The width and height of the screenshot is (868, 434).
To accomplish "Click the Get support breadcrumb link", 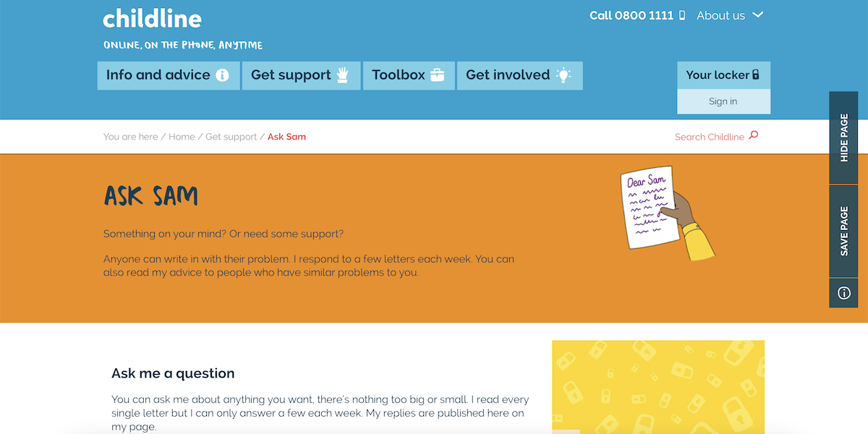I will point(231,137).
